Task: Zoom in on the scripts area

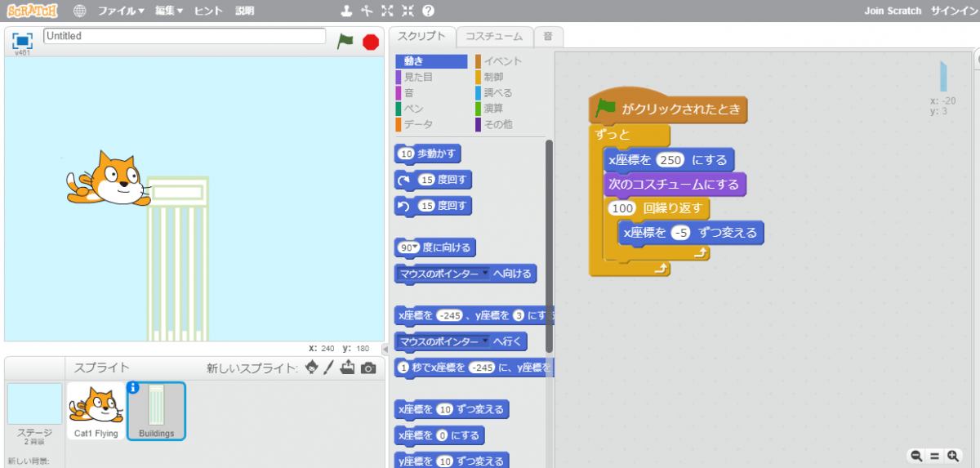Action: [953, 456]
